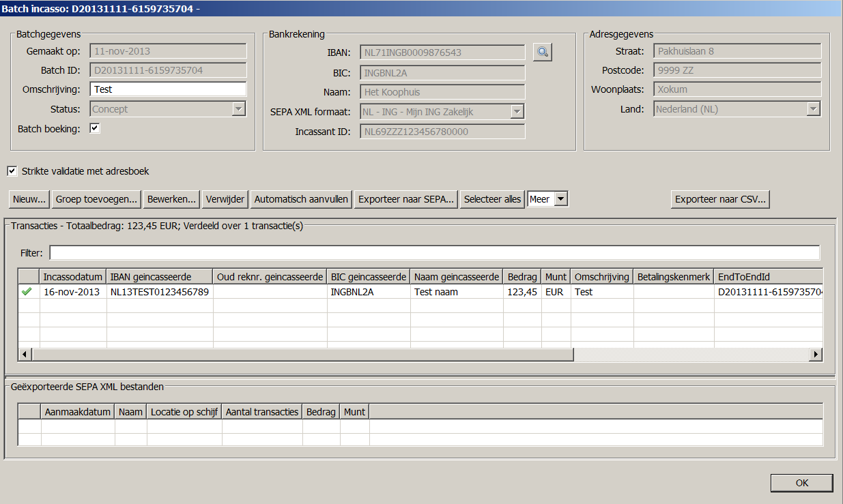Click the BIC field in Bankrekening
Screen dimensions: 843x504
[443, 73]
